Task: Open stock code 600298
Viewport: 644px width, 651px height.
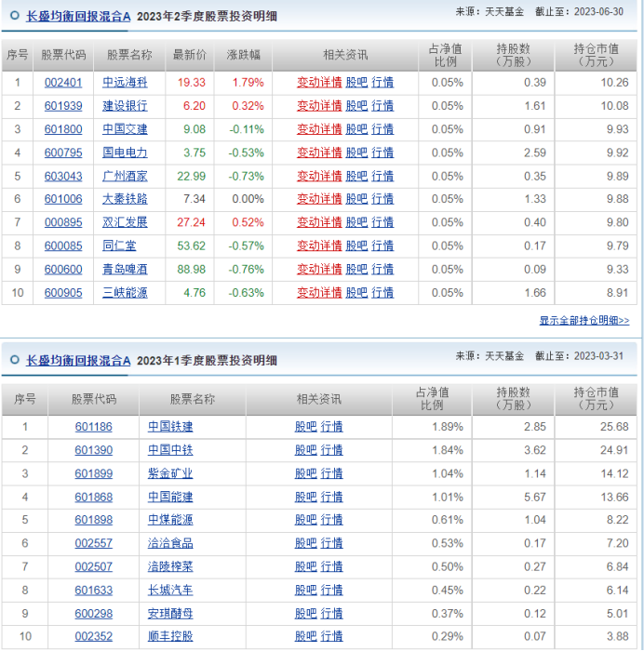Action: (93, 614)
